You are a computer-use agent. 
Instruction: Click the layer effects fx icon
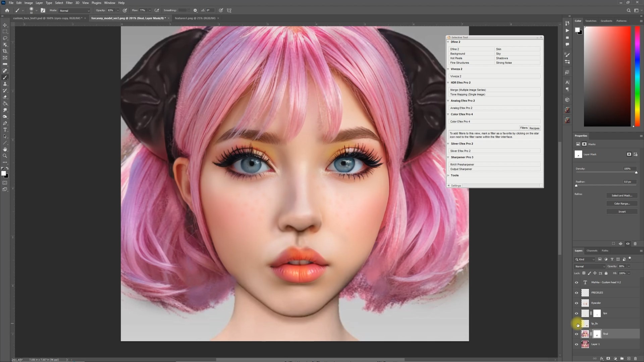point(602,358)
